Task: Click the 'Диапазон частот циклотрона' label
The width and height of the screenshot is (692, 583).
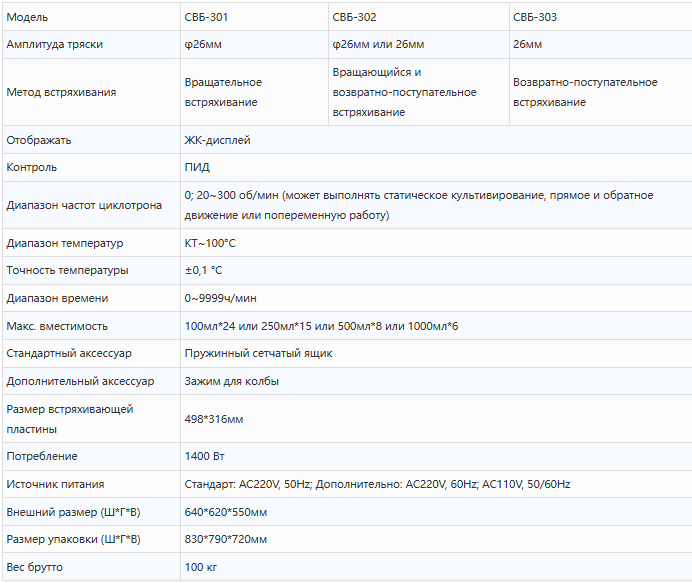Action: [84, 205]
